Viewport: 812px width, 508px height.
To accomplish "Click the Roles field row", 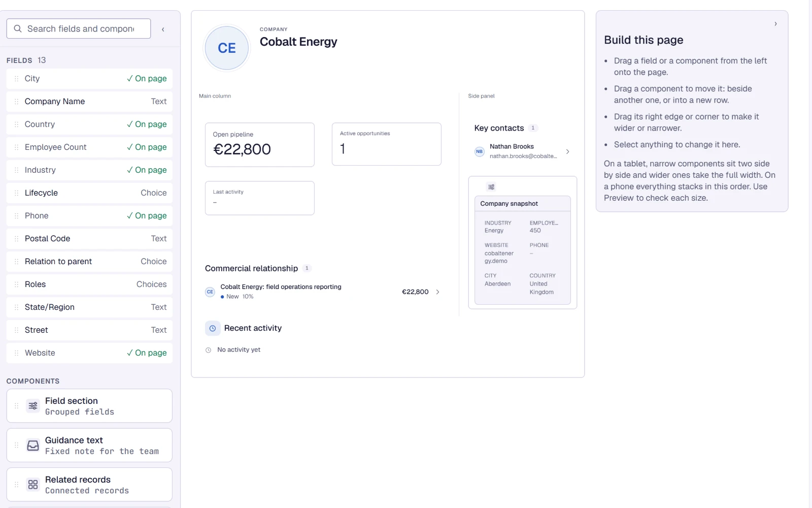I will 89,284.
